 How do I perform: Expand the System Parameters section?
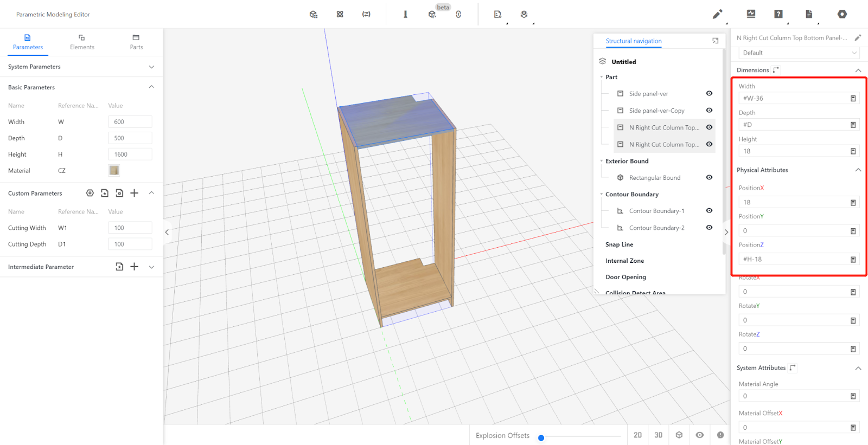click(x=151, y=67)
